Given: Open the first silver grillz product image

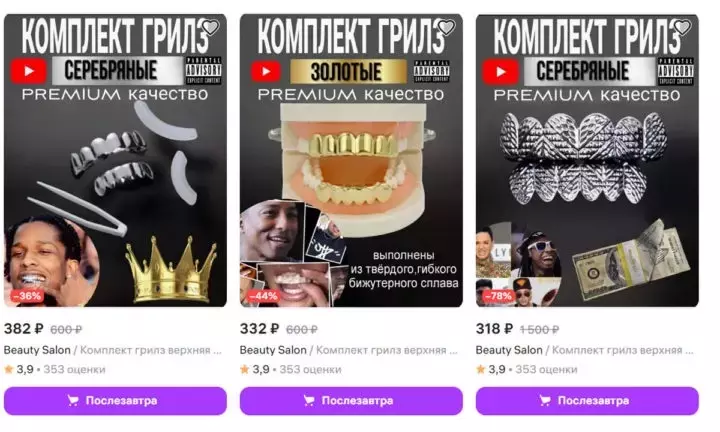Looking at the screenshot, I should [115, 160].
